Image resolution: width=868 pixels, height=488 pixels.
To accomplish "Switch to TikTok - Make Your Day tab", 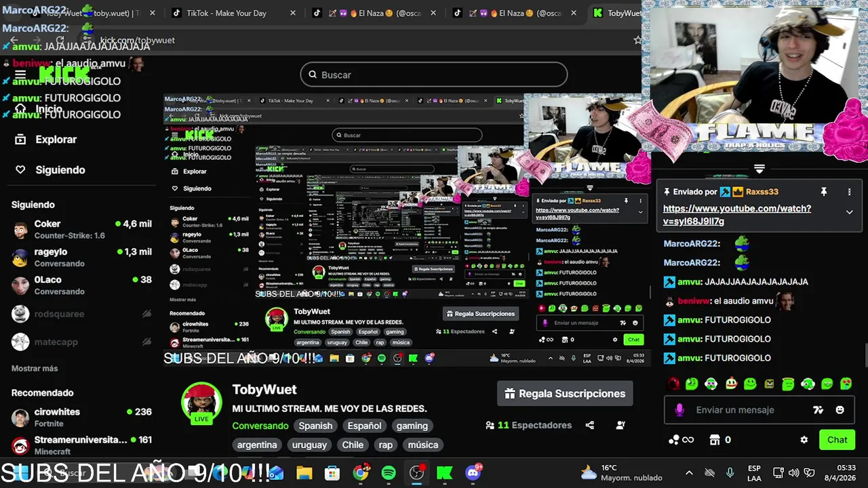I will (x=226, y=13).
